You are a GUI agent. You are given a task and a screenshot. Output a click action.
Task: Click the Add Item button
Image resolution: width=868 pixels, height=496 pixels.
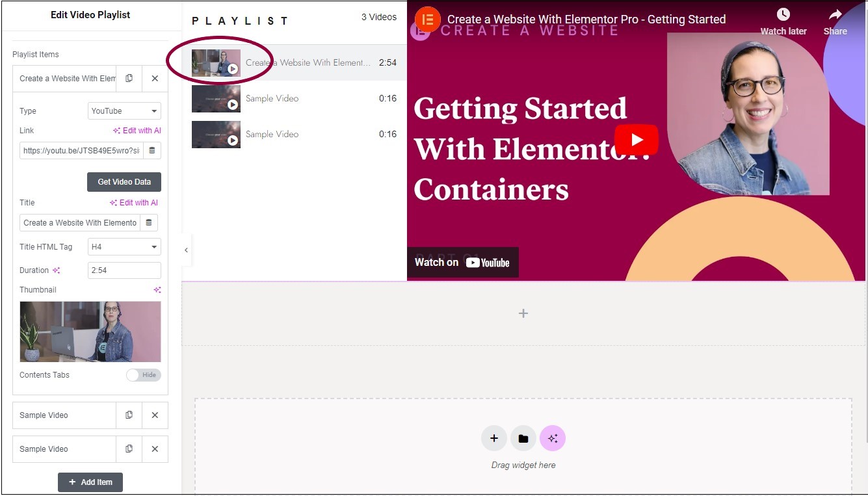[90, 482]
